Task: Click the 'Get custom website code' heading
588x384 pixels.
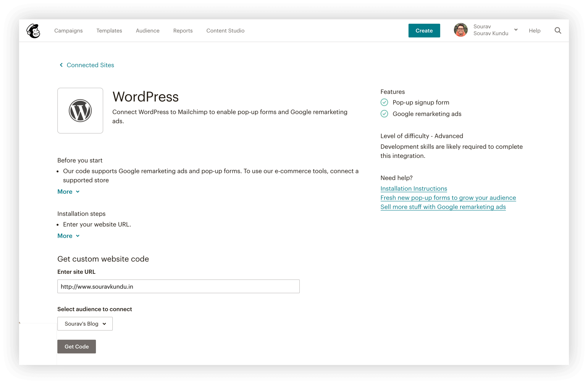Action: (x=103, y=259)
